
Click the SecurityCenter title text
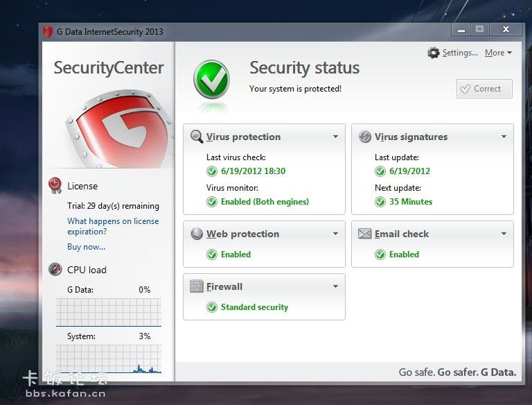[109, 67]
